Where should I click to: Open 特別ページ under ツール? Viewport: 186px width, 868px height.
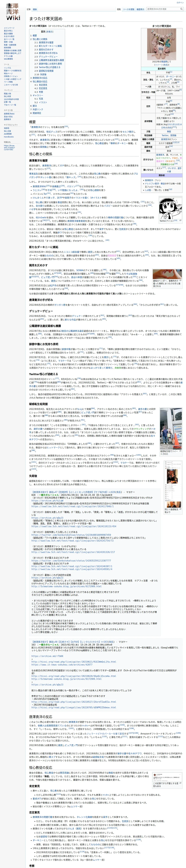pyautogui.click(x=8, y=73)
